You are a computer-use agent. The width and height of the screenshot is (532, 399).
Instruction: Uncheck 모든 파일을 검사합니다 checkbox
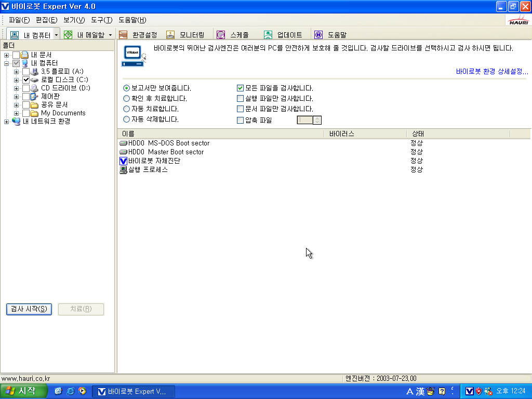[240, 88]
